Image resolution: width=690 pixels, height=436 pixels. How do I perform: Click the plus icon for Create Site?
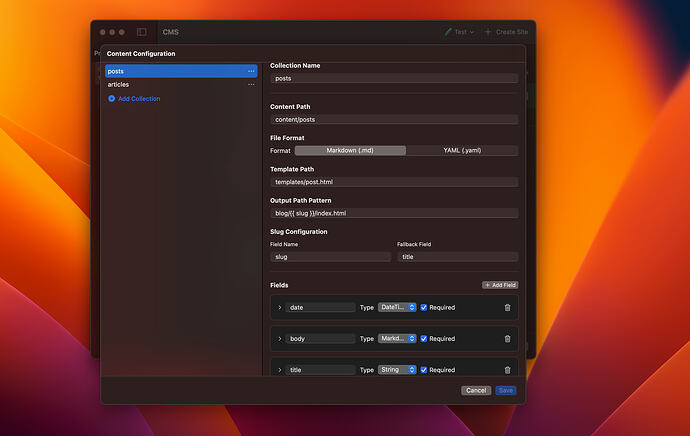tap(488, 32)
